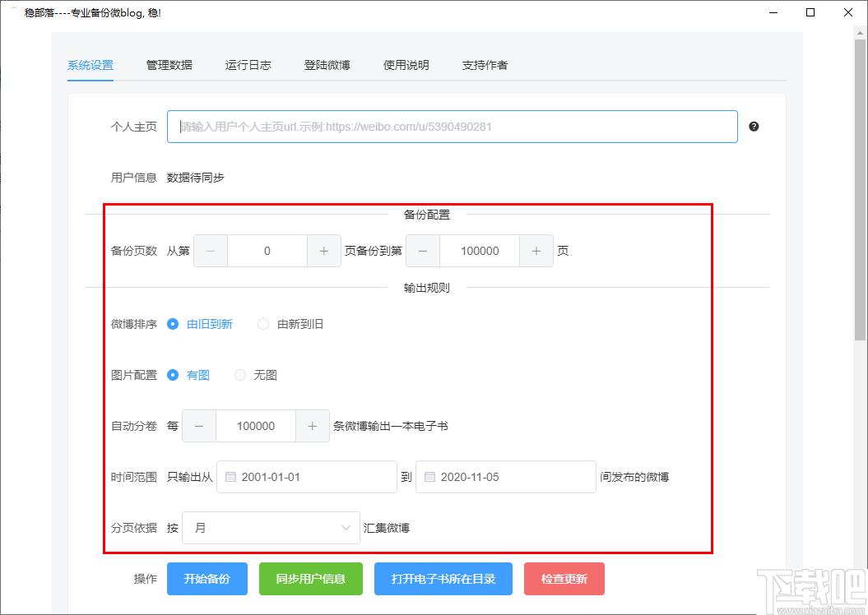Click the 开始备份 button
The image size is (868, 615).
(207, 579)
